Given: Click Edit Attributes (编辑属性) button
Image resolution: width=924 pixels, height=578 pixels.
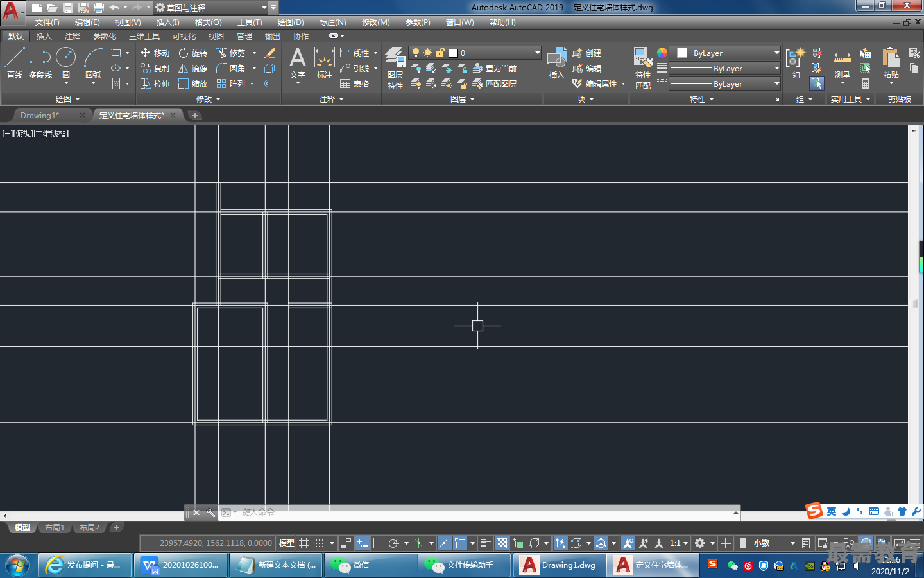Looking at the screenshot, I should [594, 83].
